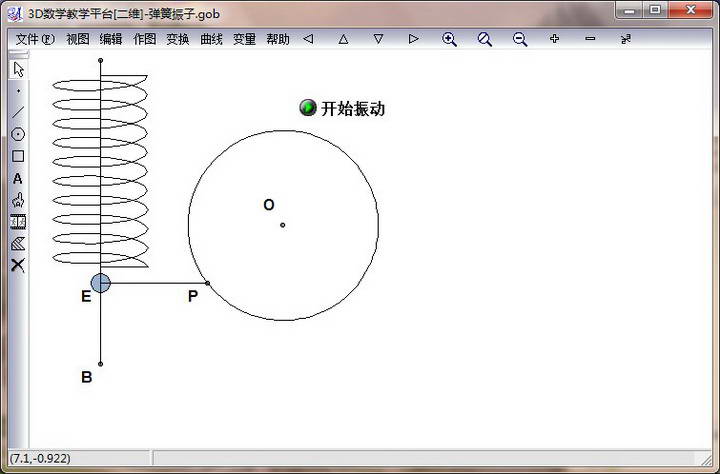Maximize the application window
The width and height of the screenshot is (720, 474).
tap(655, 10)
